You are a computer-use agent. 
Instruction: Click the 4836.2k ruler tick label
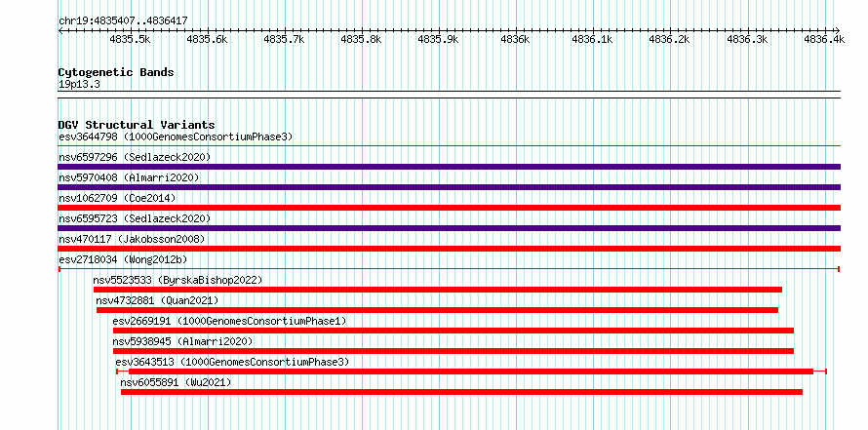pos(669,39)
